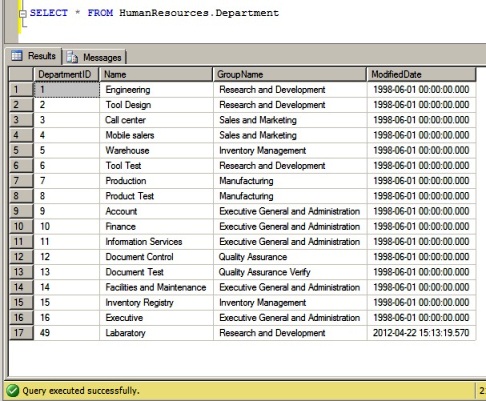
Task: Select the ModifiedDate column header
Action: point(421,74)
